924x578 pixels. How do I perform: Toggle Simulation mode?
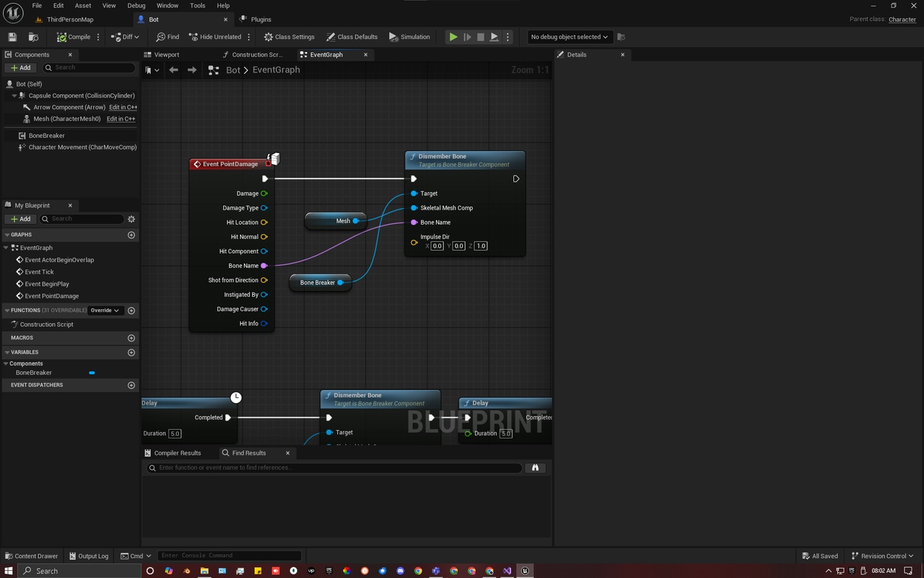pos(409,37)
